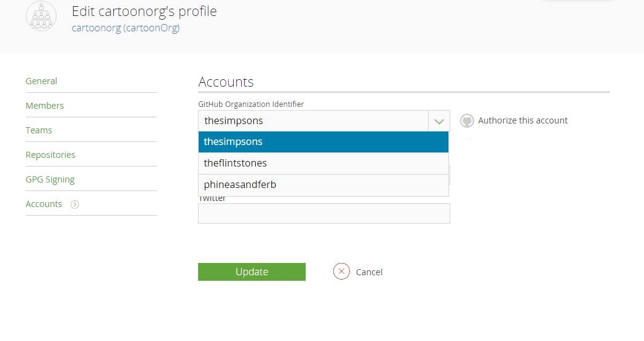The image size is (644, 341).
Task: Click the GitHub logo icon
Action: coord(467,121)
